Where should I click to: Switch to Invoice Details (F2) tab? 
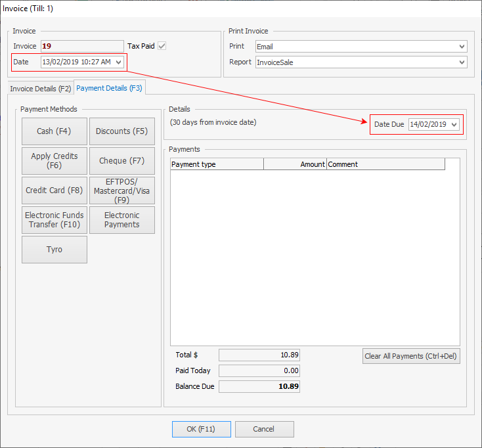[41, 88]
